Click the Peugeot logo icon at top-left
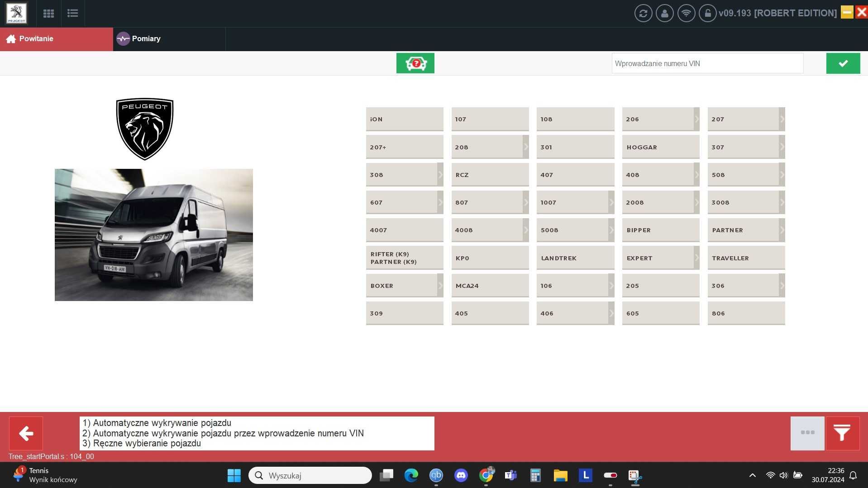The image size is (868, 488). coord(16,13)
